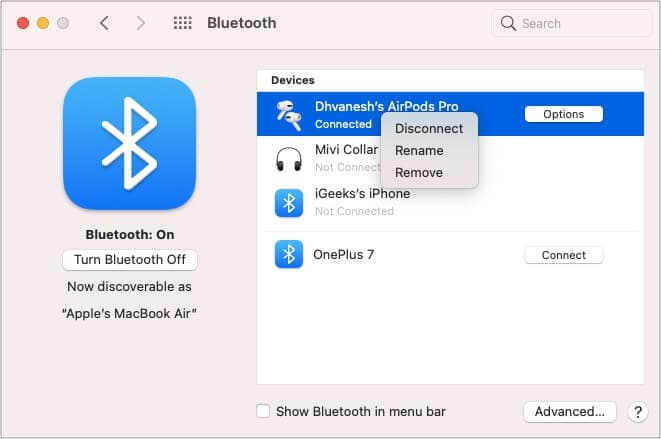Click the Mivi Collar headphones icon
The height and width of the screenshot is (439, 661).
(x=289, y=159)
